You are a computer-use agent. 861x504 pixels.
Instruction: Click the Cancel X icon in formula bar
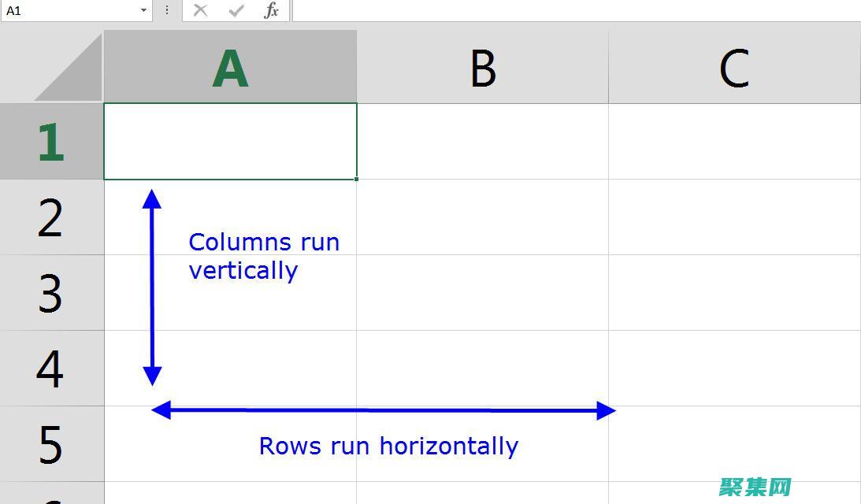point(201,10)
